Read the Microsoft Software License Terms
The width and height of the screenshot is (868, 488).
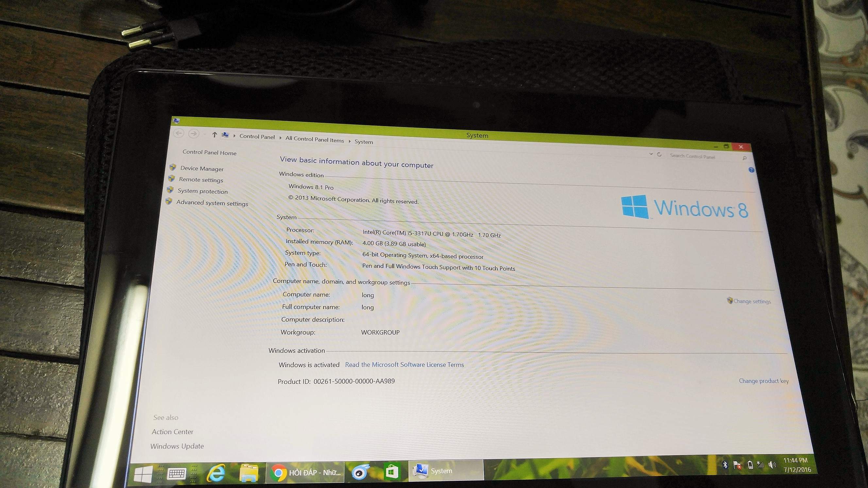(404, 365)
